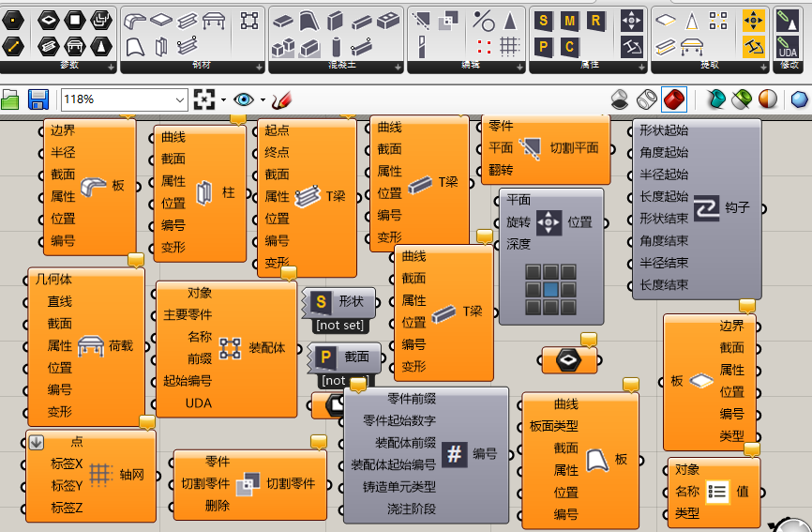Image resolution: width=812 pixels, height=532 pixels.
Task: Click the zoom extents frame button
Action: 204,99
